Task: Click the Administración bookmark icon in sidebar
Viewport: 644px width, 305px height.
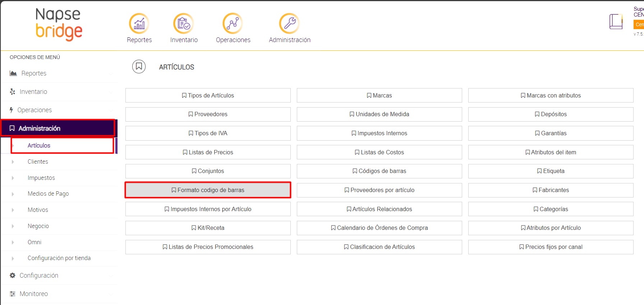Action: pos(12,128)
